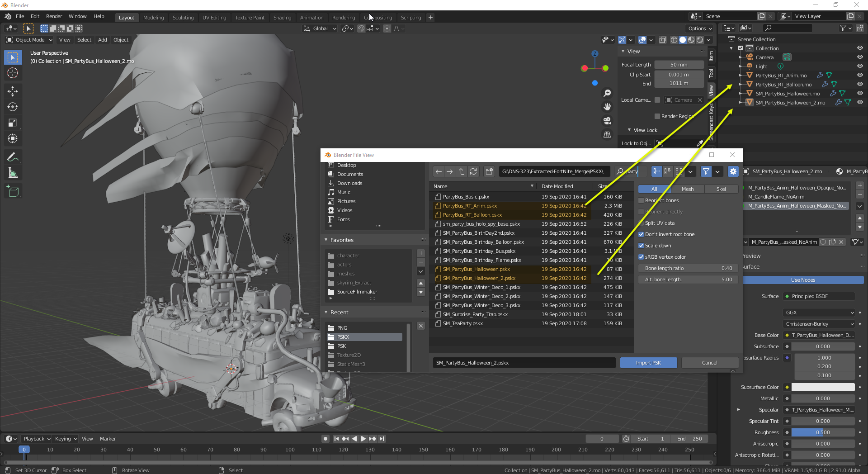This screenshot has width=868, height=474.
Task: Adjust Bone length ratio slider
Action: pos(688,268)
